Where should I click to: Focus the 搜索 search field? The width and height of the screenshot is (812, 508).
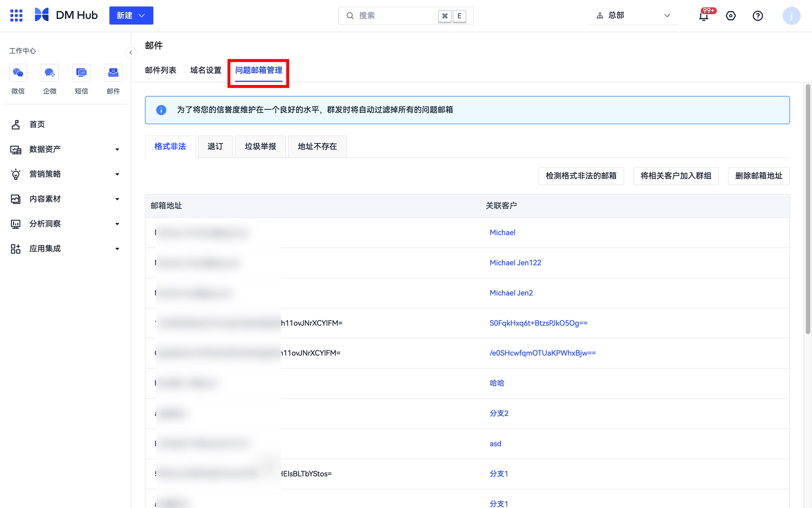point(406,16)
